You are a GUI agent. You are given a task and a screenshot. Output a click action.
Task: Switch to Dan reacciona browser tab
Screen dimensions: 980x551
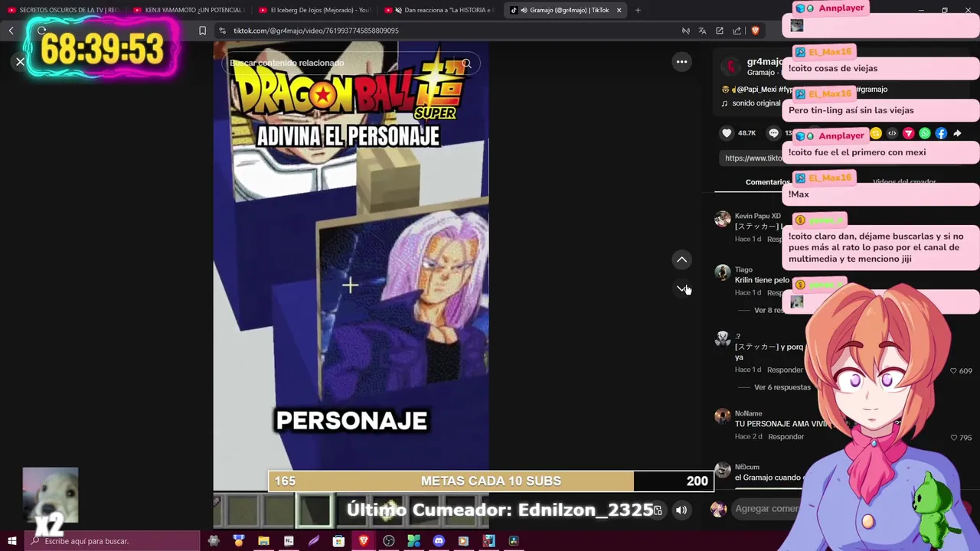440,10
